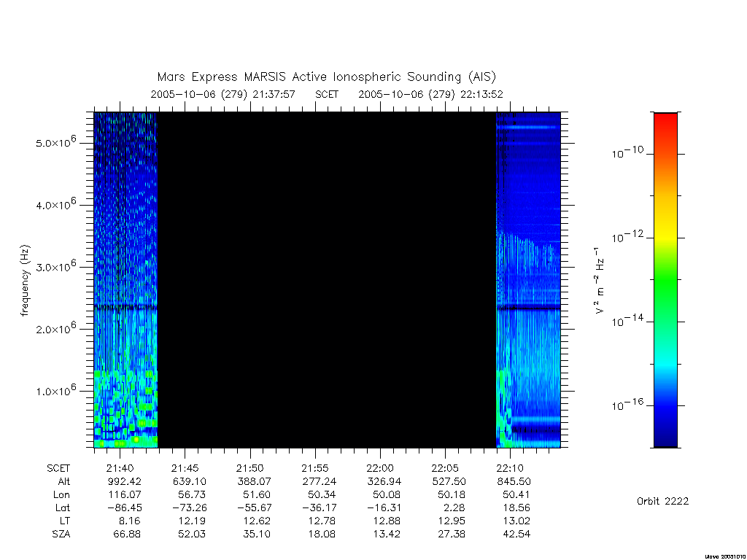747x560 pixels.
Task: Click the 'LT' row label
Action: [x=65, y=521]
